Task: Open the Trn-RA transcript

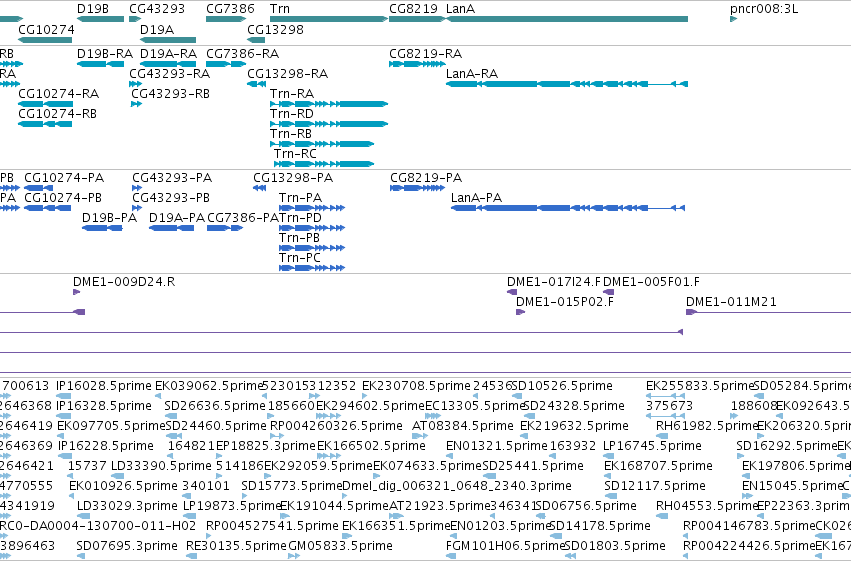Action: point(329,104)
